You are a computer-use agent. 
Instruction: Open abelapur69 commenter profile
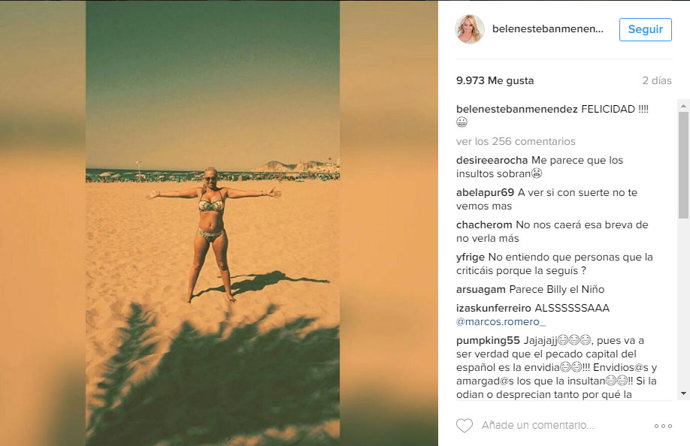click(x=485, y=192)
